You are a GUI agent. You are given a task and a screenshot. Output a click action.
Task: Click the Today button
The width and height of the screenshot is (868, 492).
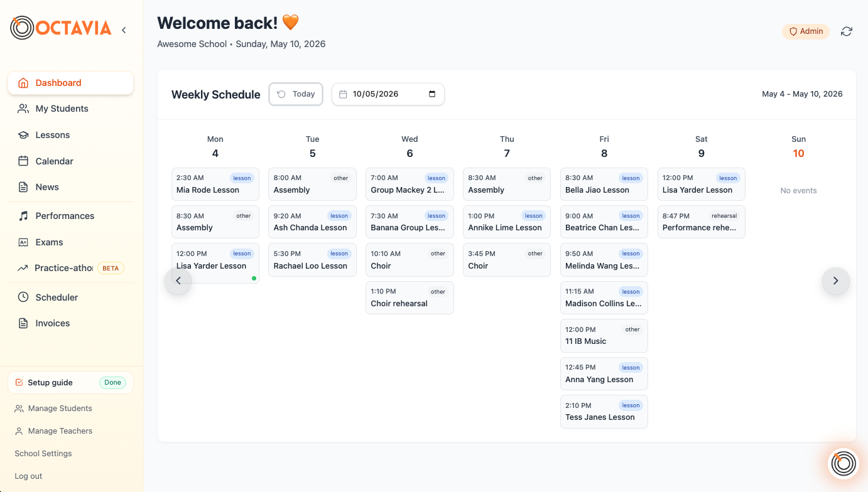[x=296, y=94]
